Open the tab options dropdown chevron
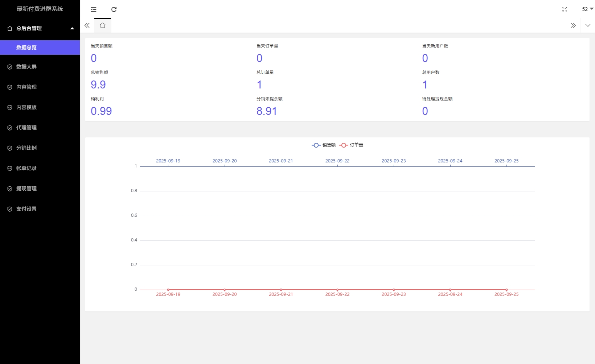This screenshot has height=364, width=595. [x=588, y=25]
